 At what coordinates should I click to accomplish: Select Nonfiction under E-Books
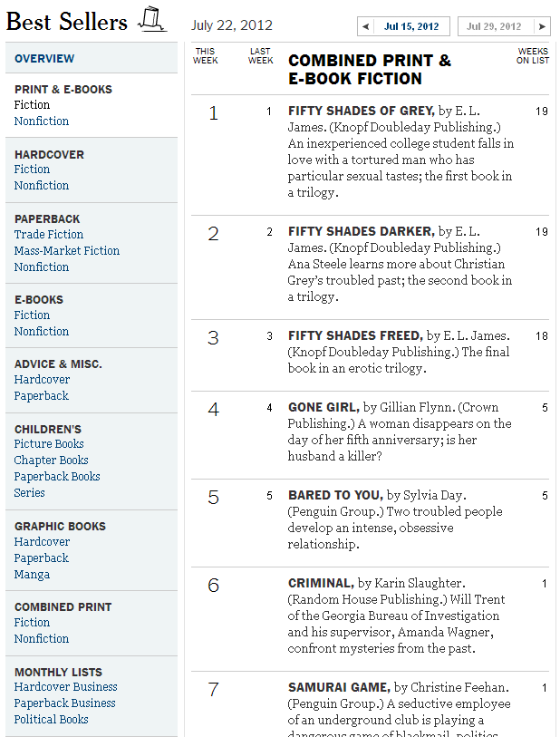pyautogui.click(x=42, y=332)
